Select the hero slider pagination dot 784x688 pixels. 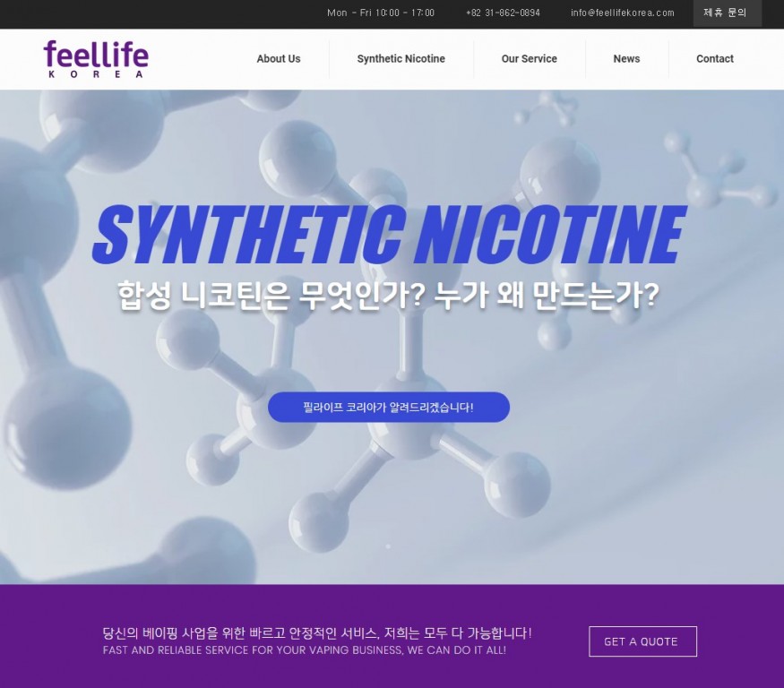pyautogui.click(x=388, y=546)
